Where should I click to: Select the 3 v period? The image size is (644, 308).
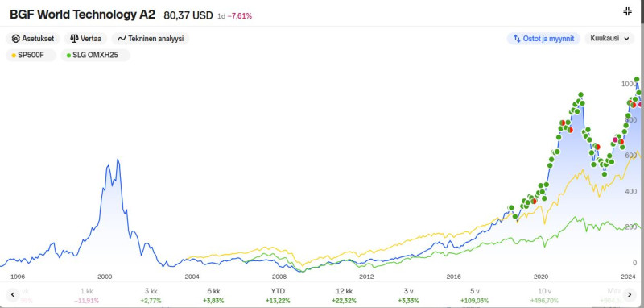(408, 296)
